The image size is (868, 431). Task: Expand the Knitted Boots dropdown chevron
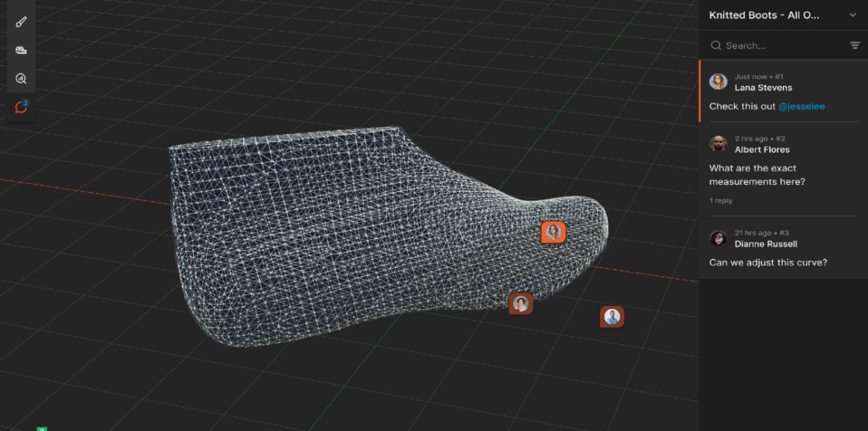852,15
